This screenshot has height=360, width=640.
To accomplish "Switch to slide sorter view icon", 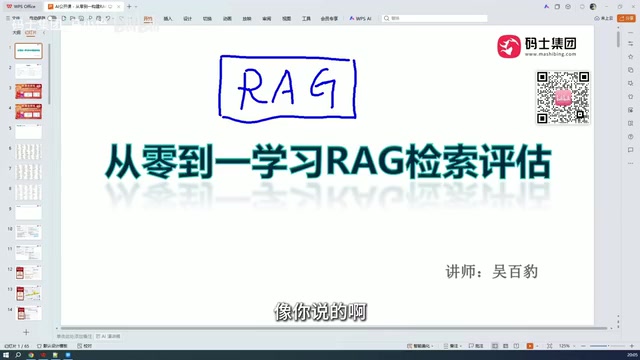I will coord(506,346).
